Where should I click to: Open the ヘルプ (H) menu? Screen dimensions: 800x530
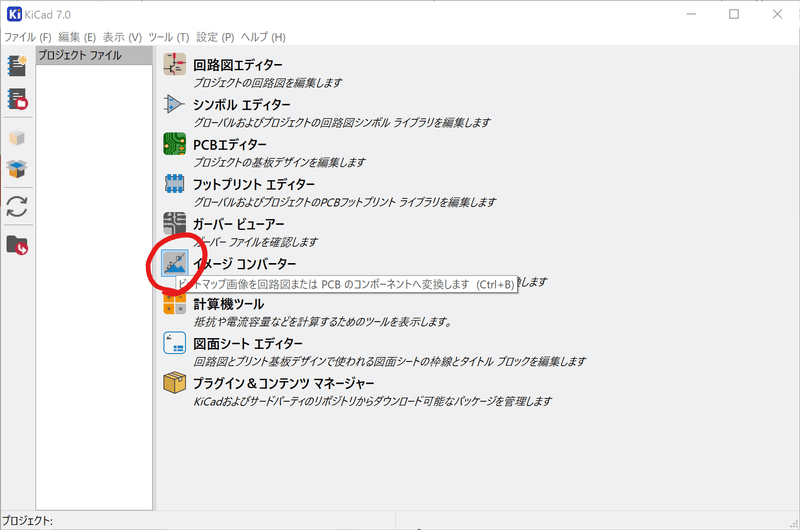(x=263, y=37)
